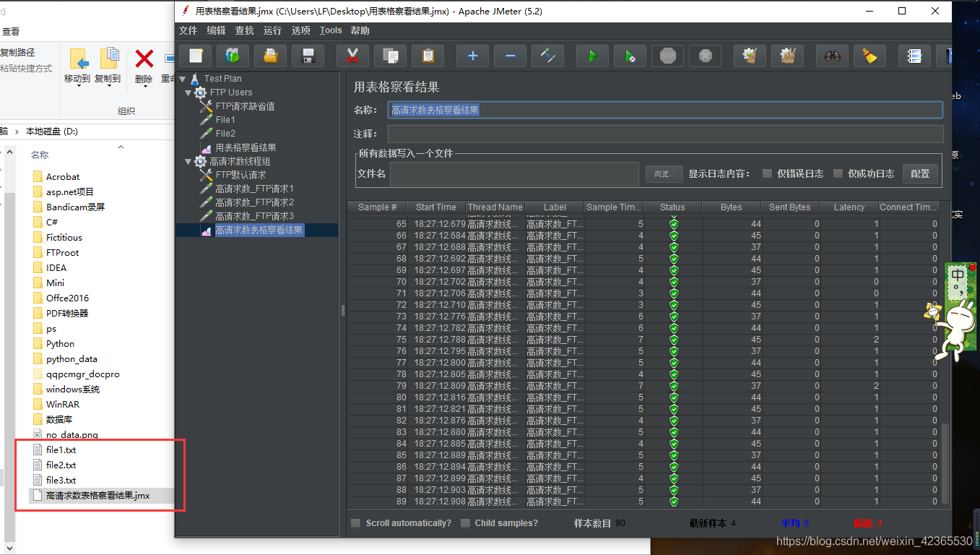Collapse all nodes with the minus icon
Viewport: 980px width, 555px height.
point(511,56)
